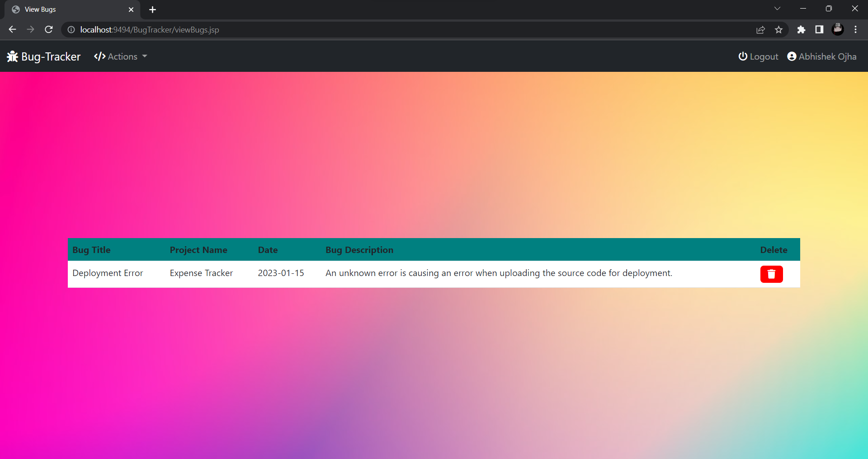Bookmark this page with the star icon
Image resolution: width=868 pixels, height=459 pixels.
pyautogui.click(x=779, y=30)
